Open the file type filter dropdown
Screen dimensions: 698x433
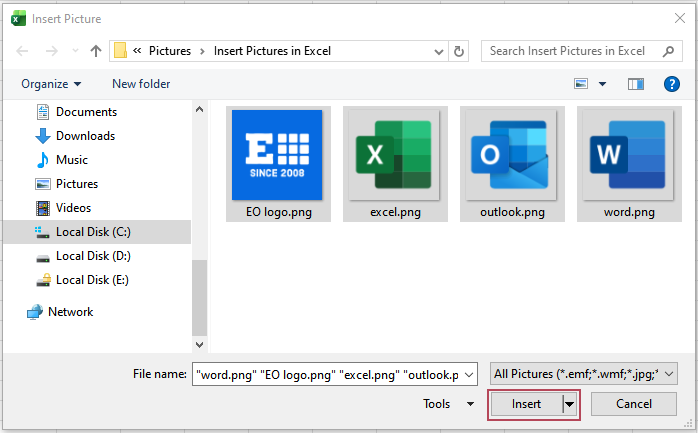584,374
